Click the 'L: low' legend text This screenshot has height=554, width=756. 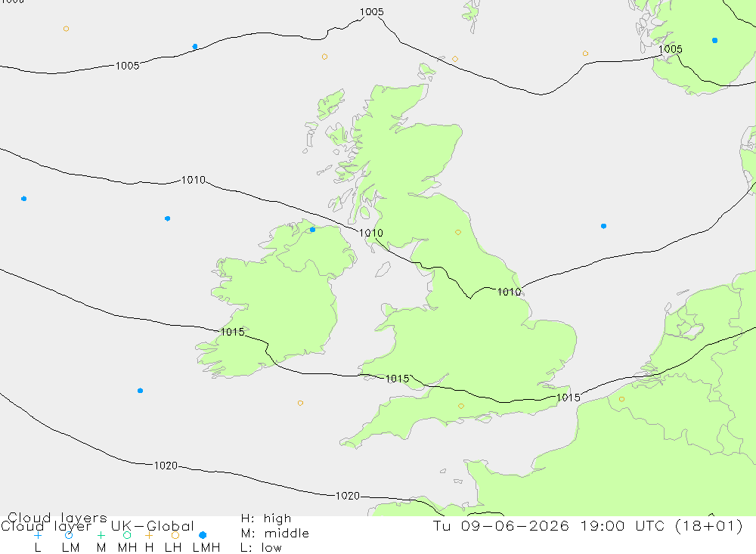(x=262, y=548)
